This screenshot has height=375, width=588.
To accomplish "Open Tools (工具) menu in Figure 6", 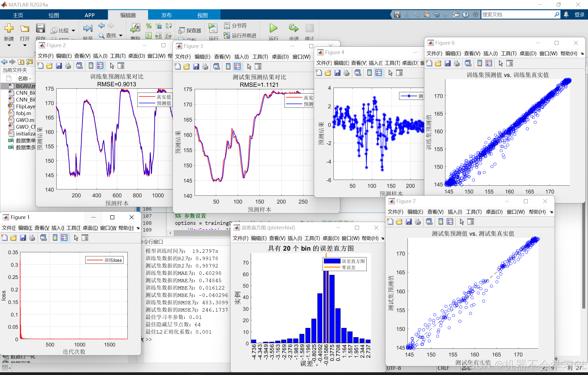I will pyautogui.click(x=509, y=54).
